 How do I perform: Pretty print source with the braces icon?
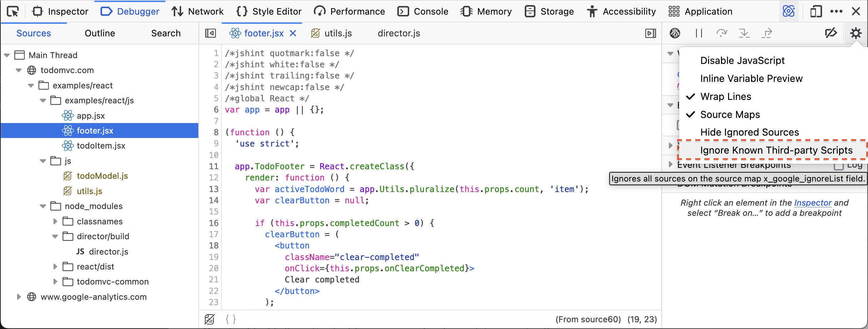coord(231,319)
